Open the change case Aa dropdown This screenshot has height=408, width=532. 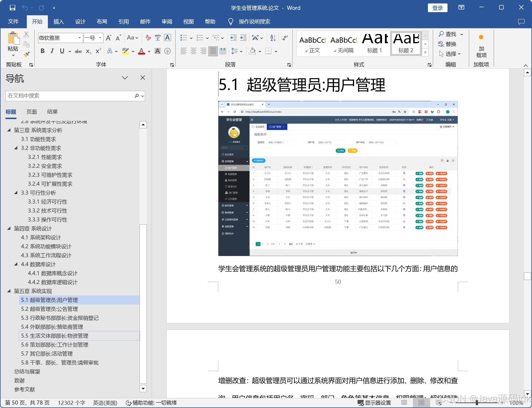click(132, 38)
